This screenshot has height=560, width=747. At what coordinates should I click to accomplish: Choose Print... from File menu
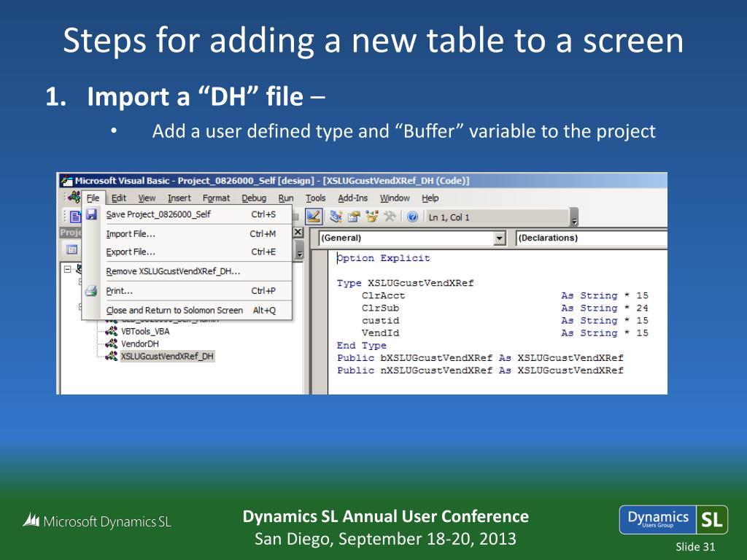point(187,291)
